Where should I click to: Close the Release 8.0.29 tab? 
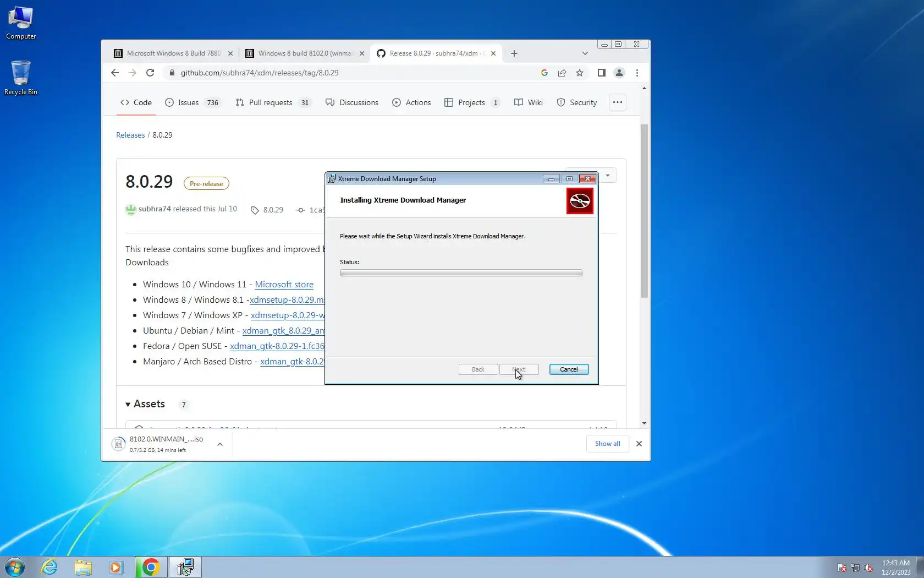[x=493, y=53]
